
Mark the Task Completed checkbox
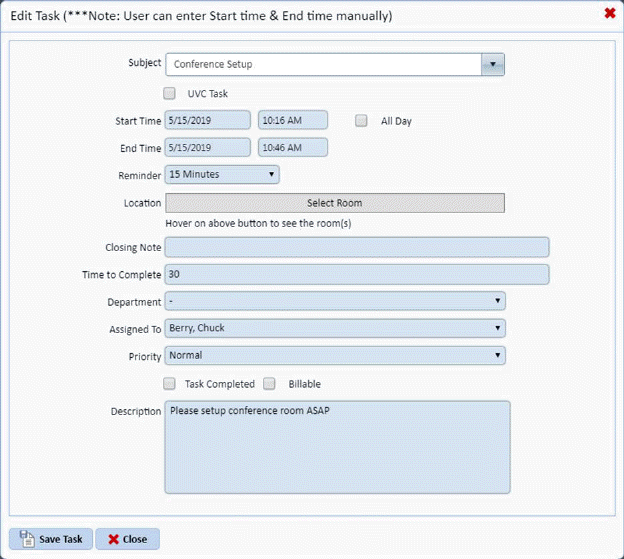tap(170, 384)
